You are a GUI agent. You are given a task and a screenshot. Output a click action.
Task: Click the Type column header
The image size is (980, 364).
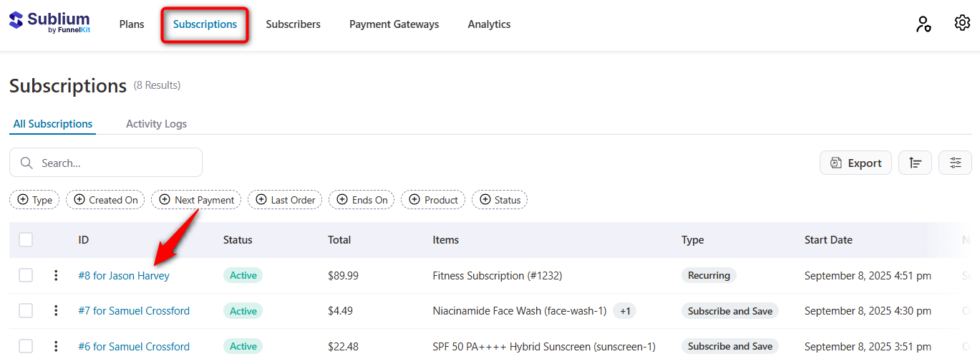coord(693,240)
